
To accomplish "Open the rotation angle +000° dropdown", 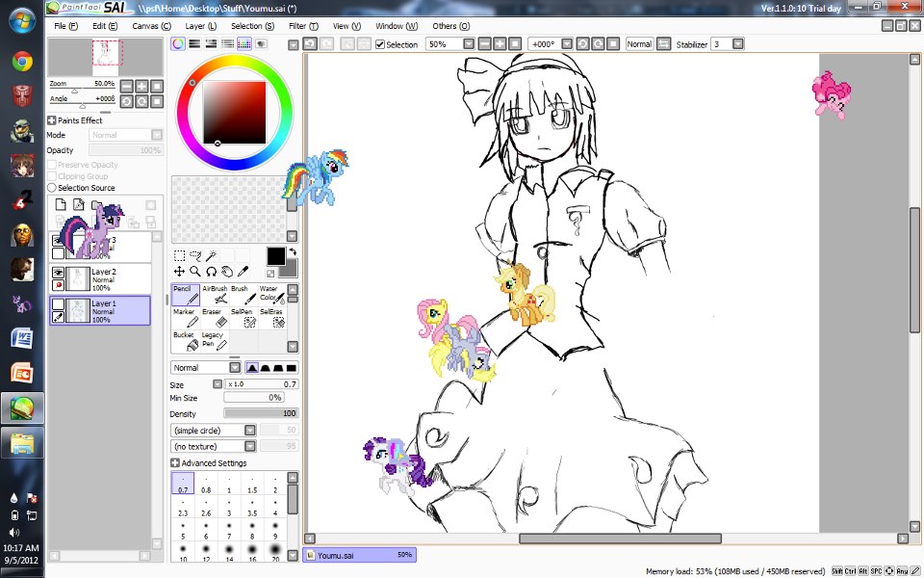I will [x=567, y=44].
